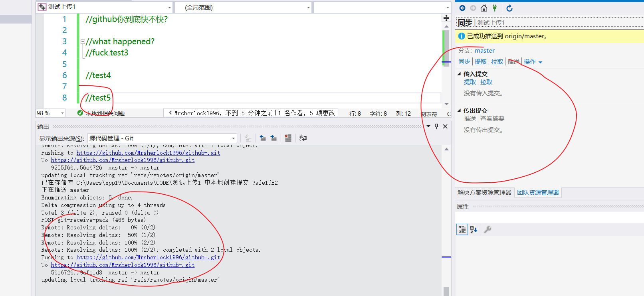Go back in Team Explorer
Viewport: 644px width, 296px height.
tap(462, 8)
